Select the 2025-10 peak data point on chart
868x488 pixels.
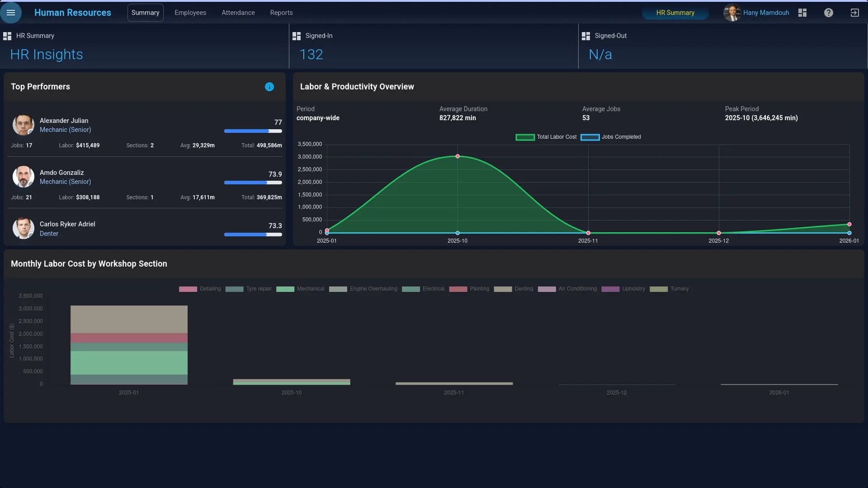tap(458, 156)
